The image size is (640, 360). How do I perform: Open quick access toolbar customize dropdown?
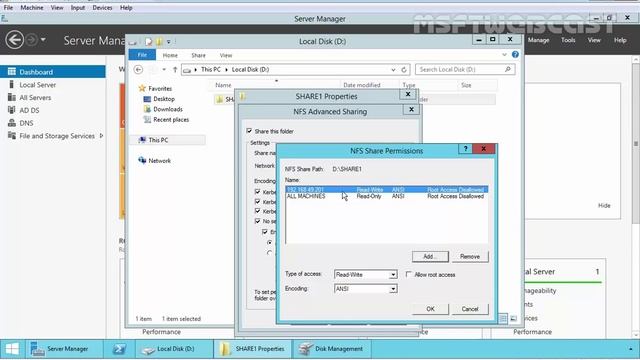pyautogui.click(x=169, y=41)
